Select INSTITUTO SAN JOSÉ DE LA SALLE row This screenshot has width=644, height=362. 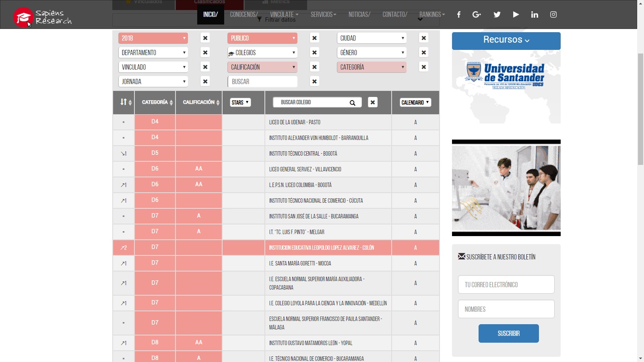click(x=276, y=216)
